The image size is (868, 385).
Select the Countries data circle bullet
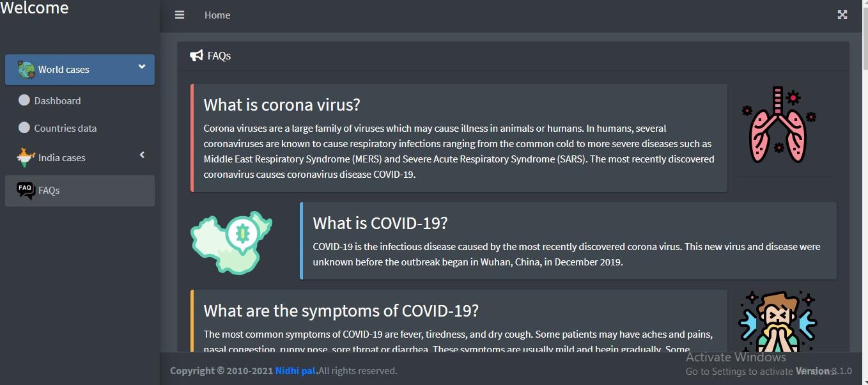(24, 128)
